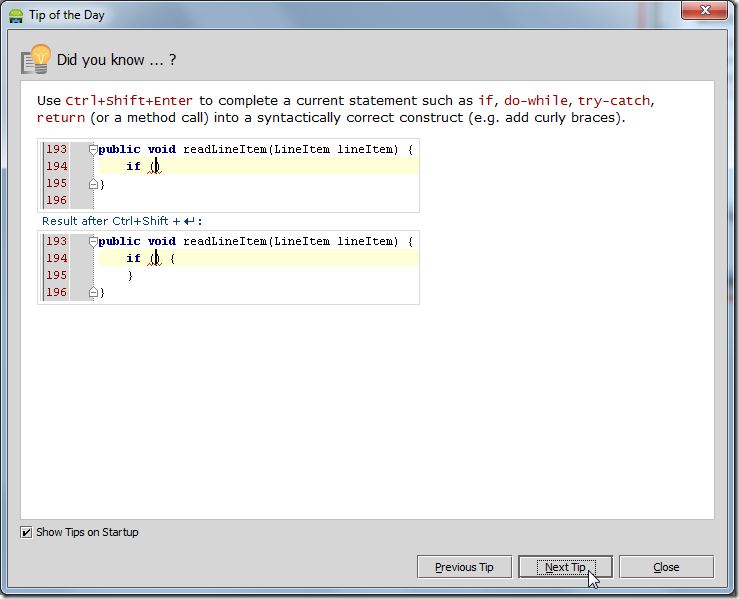Click the window X close button
This screenshot has height=599, width=739.
pos(705,10)
